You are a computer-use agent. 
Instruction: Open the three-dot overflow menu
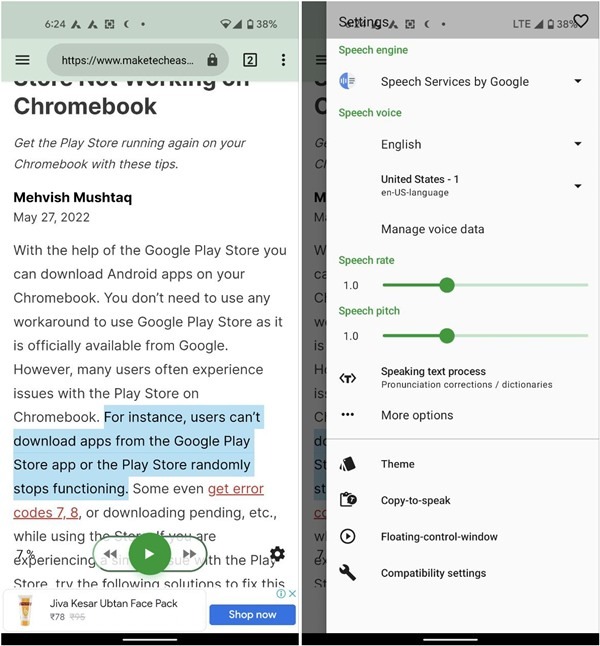tap(283, 60)
